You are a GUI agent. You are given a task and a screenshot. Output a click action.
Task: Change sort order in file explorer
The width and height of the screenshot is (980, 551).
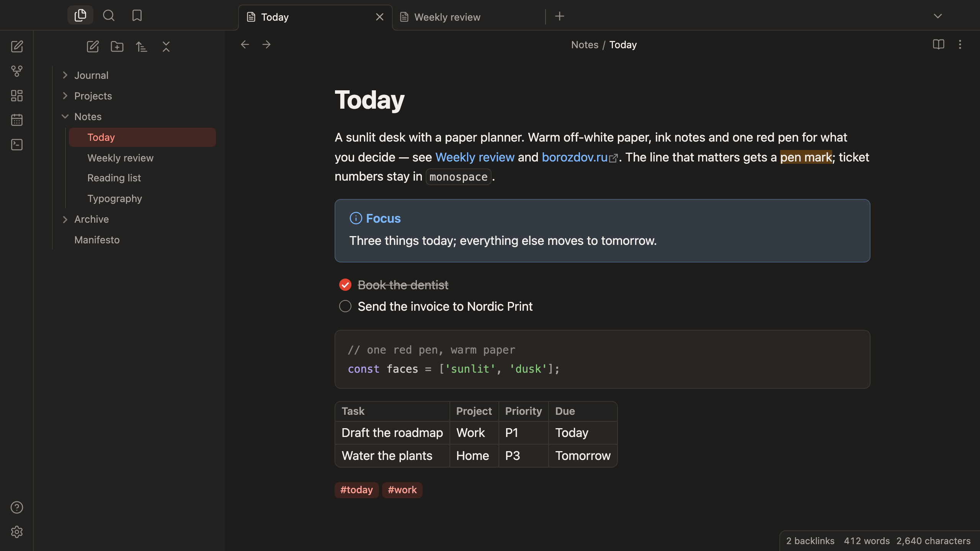click(142, 47)
